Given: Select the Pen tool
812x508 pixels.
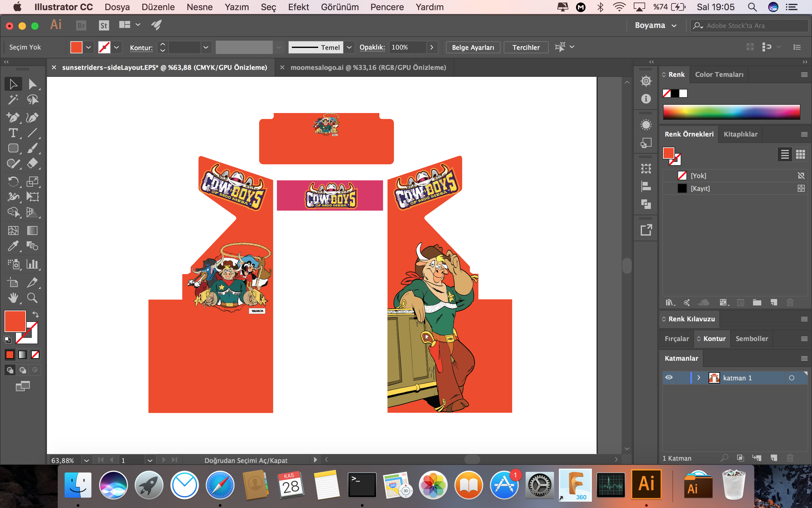Looking at the screenshot, I should tap(13, 117).
